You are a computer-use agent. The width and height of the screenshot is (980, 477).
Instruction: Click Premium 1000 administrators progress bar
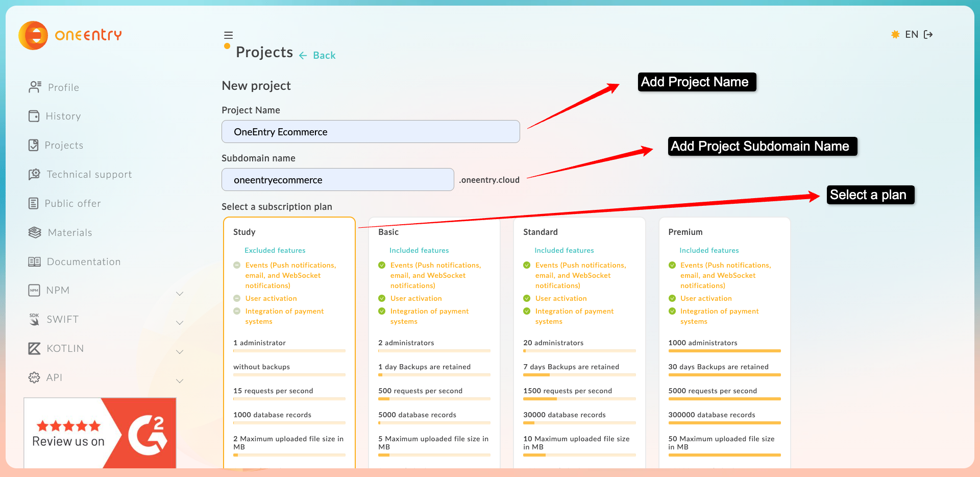point(725,351)
